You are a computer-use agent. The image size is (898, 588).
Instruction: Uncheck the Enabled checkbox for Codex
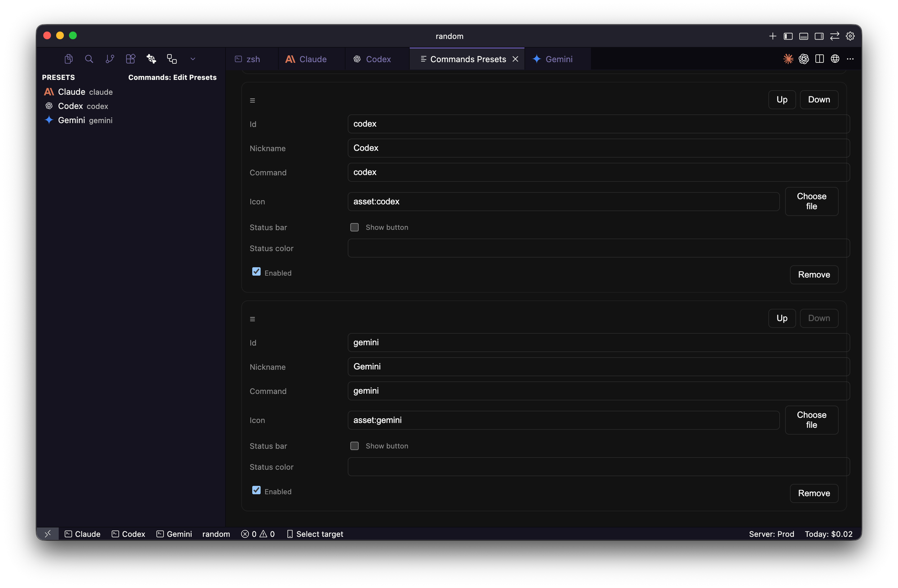click(x=256, y=272)
